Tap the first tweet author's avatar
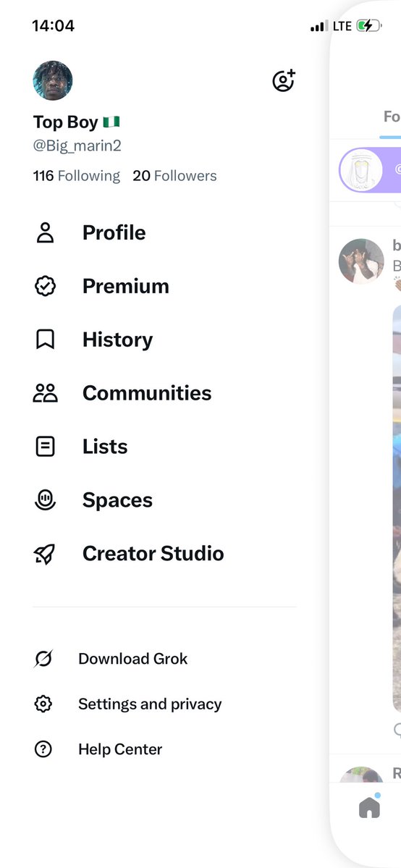Viewport: 401px width, 868px height. (361, 261)
